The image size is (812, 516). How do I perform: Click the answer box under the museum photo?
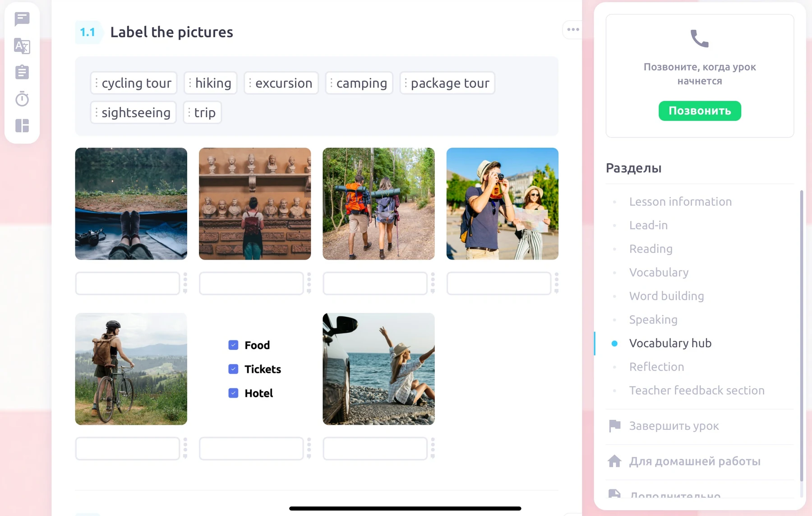(x=251, y=283)
